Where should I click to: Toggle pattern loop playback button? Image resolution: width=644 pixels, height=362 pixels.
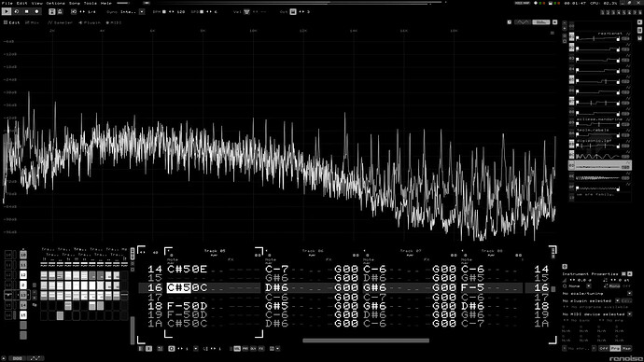[17, 12]
